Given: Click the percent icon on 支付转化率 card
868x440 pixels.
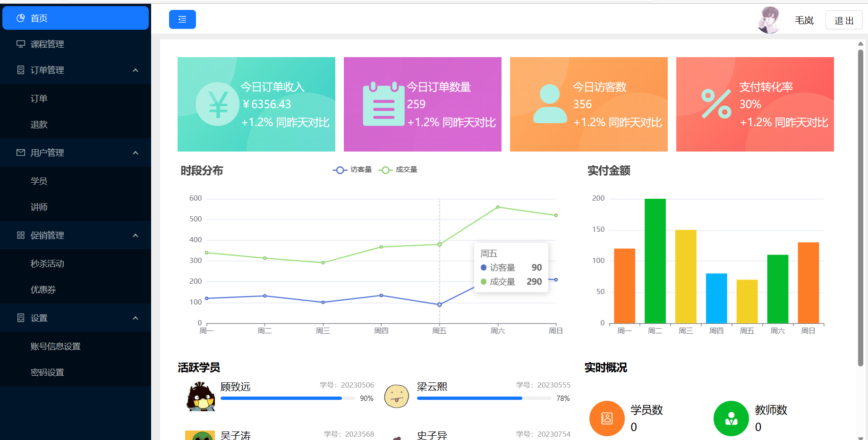Looking at the screenshot, I should click(x=716, y=104).
